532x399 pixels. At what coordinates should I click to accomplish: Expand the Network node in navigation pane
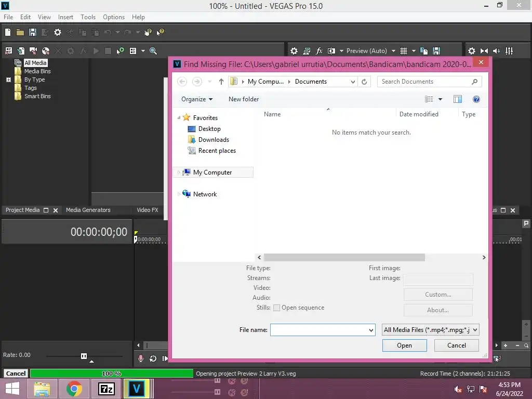179,194
